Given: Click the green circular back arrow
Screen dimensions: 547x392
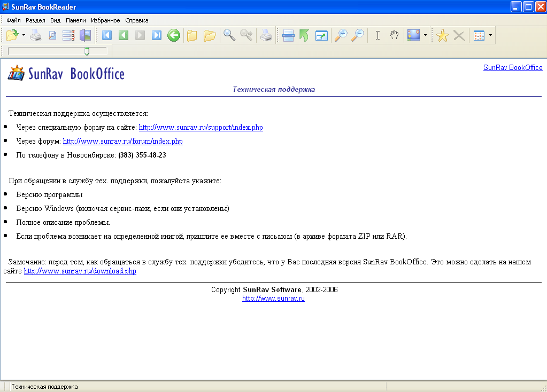Looking at the screenshot, I should (173, 35).
